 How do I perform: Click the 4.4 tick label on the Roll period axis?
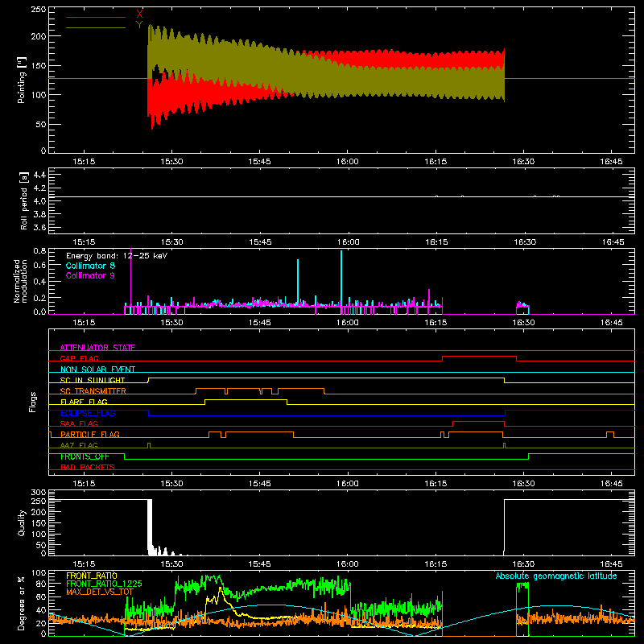39,175
